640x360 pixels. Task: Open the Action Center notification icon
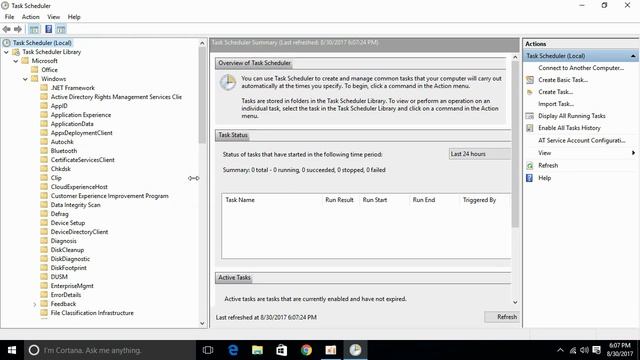pos(596,350)
